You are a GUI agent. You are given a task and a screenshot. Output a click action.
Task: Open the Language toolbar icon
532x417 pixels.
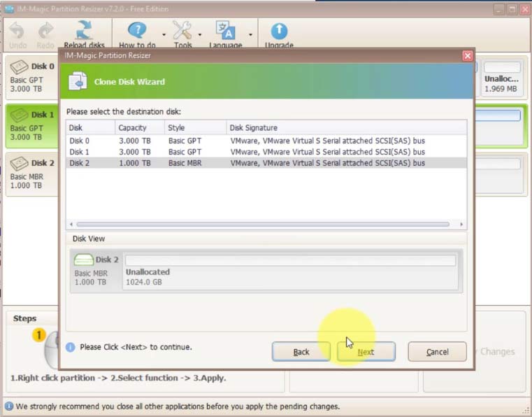pos(226,31)
